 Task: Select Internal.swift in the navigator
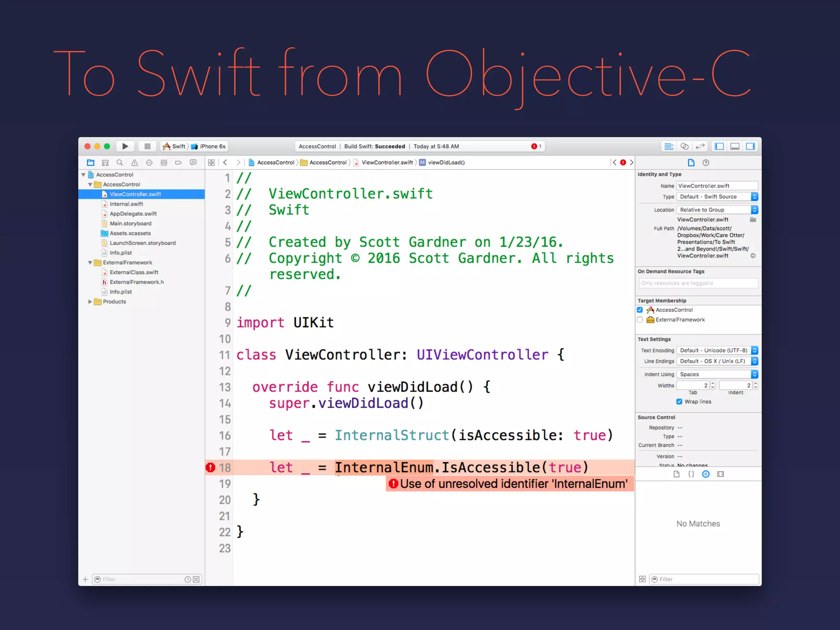(126, 204)
